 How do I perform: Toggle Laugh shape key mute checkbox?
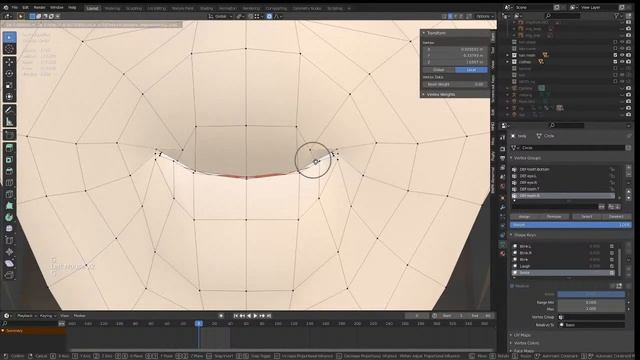pyautogui.click(x=611, y=266)
